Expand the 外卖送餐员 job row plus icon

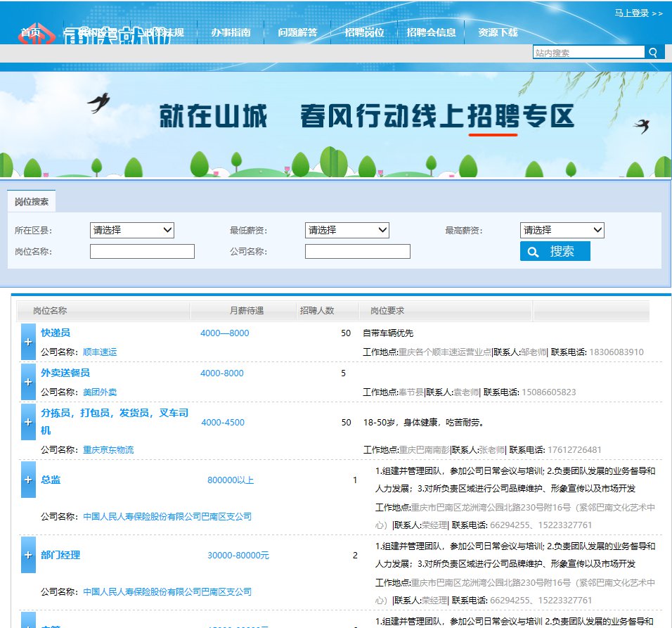(28, 382)
